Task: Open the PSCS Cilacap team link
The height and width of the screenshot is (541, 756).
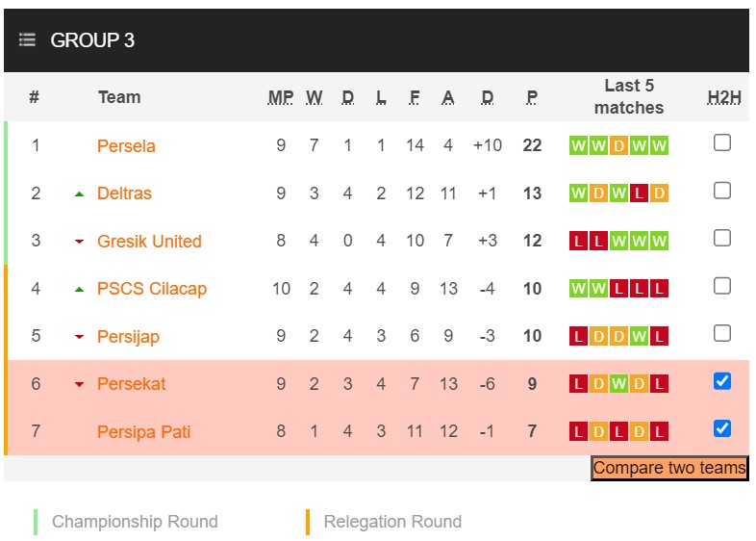Action: [152, 289]
